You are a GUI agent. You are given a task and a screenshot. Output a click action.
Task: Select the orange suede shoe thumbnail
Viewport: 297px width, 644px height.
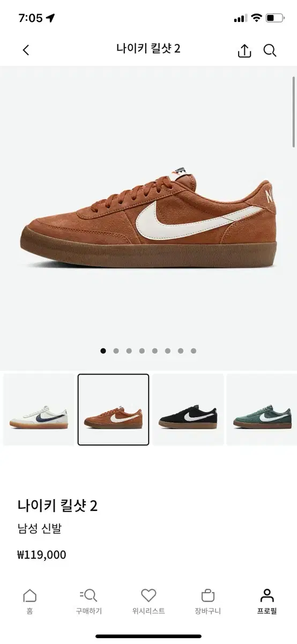[113, 409]
